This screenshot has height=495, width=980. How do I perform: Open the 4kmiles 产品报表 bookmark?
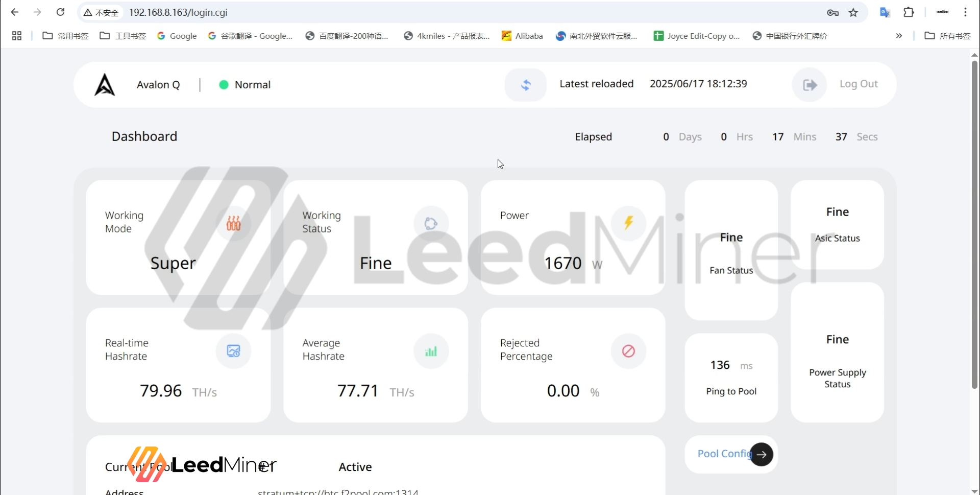tap(447, 36)
